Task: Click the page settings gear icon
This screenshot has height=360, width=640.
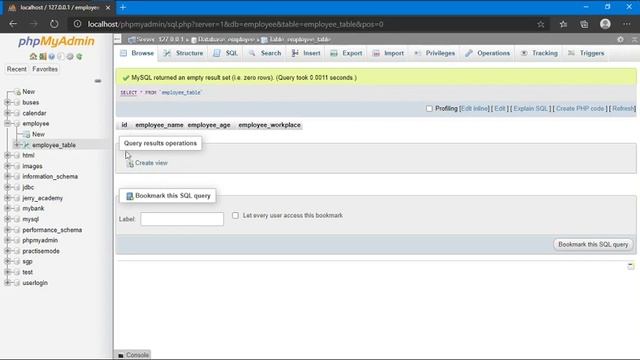Action: (x=620, y=40)
